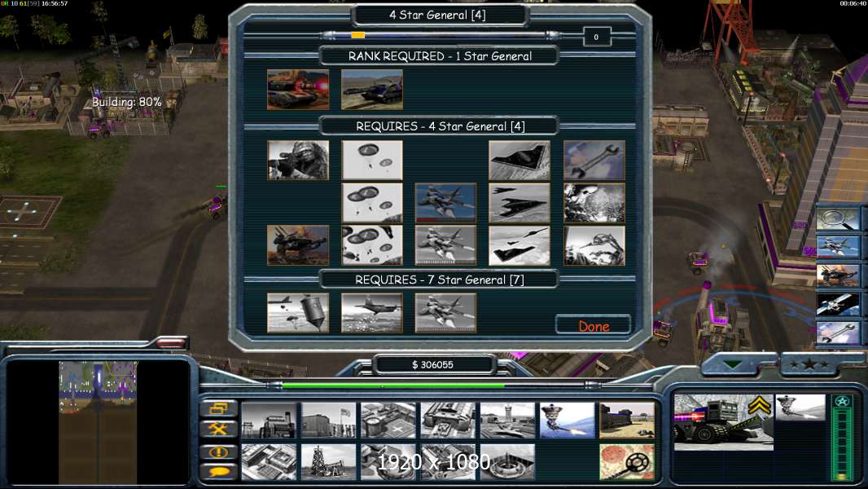Activate the satellite side shortcut

pyautogui.click(x=838, y=305)
